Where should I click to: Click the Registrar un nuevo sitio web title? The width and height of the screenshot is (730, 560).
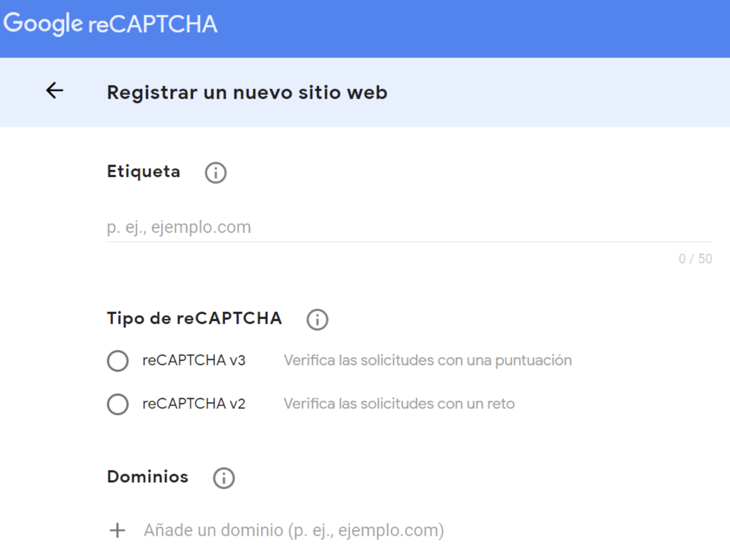pyautogui.click(x=247, y=93)
